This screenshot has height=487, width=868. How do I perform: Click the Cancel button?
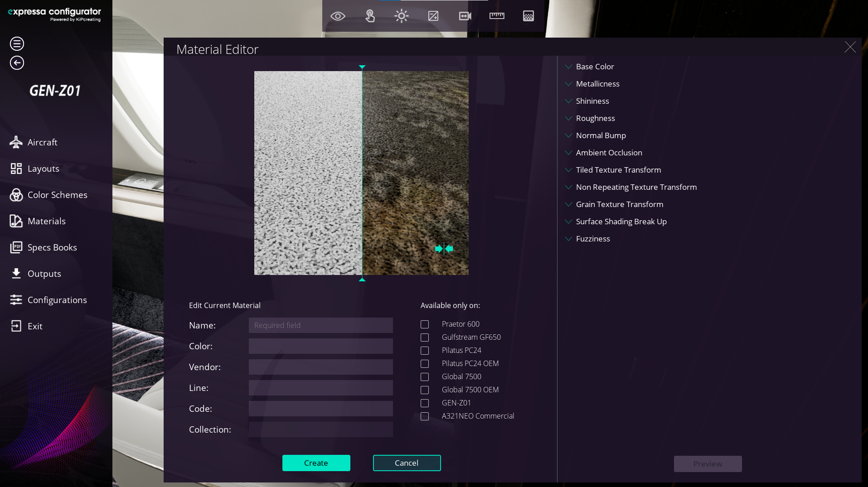click(407, 463)
